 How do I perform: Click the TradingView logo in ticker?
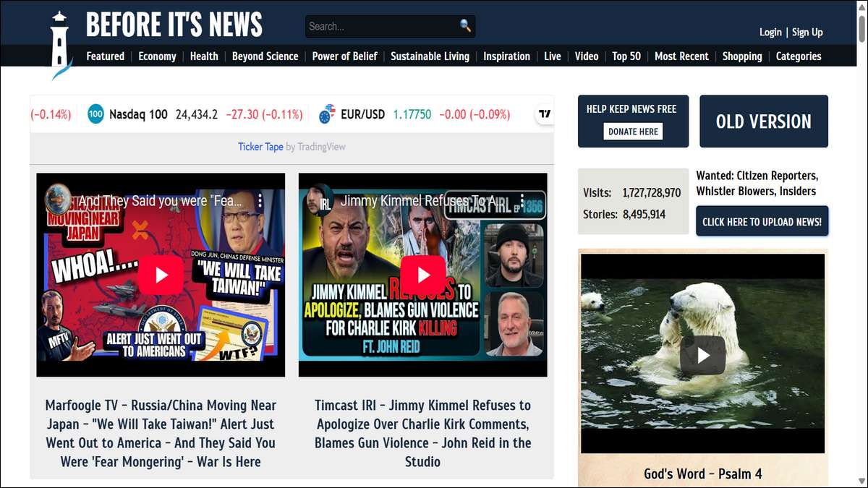(x=545, y=114)
